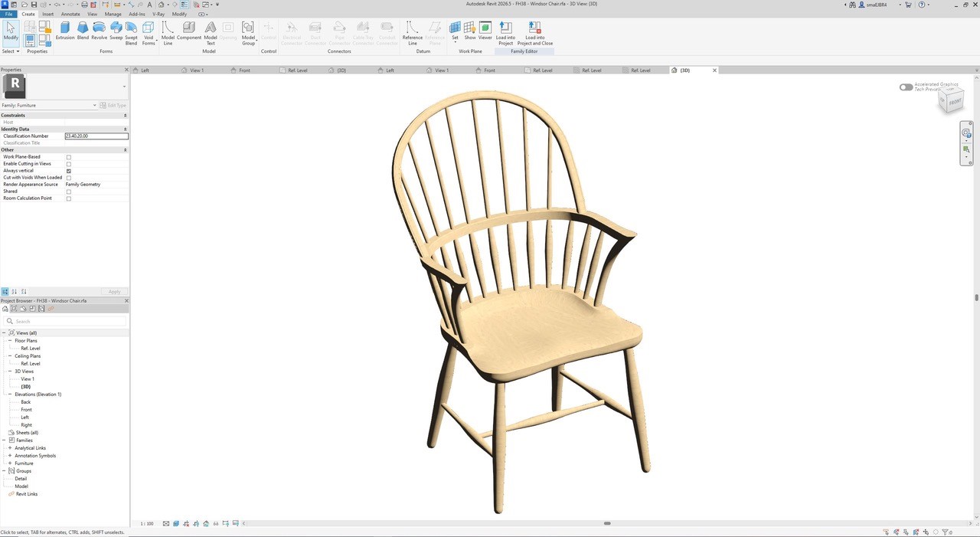Viewport: 980px width, 537px height.
Task: Expand the Furniture families node
Action: pyautogui.click(x=10, y=463)
